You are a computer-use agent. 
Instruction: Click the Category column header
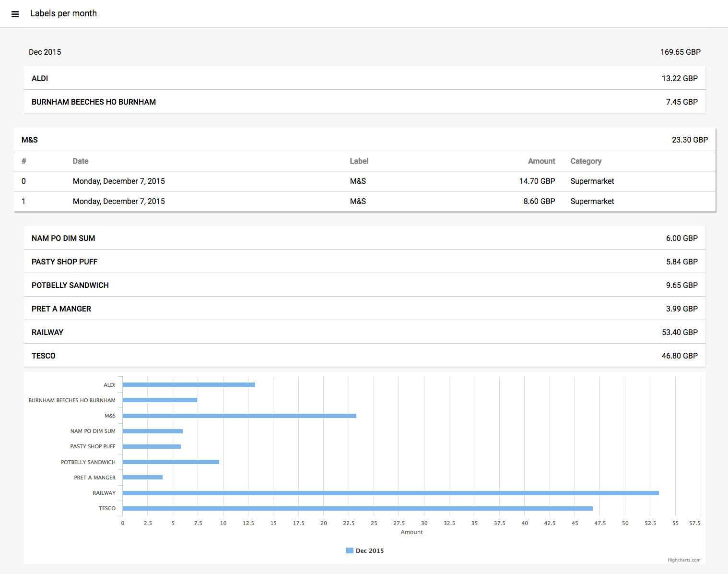pos(586,161)
